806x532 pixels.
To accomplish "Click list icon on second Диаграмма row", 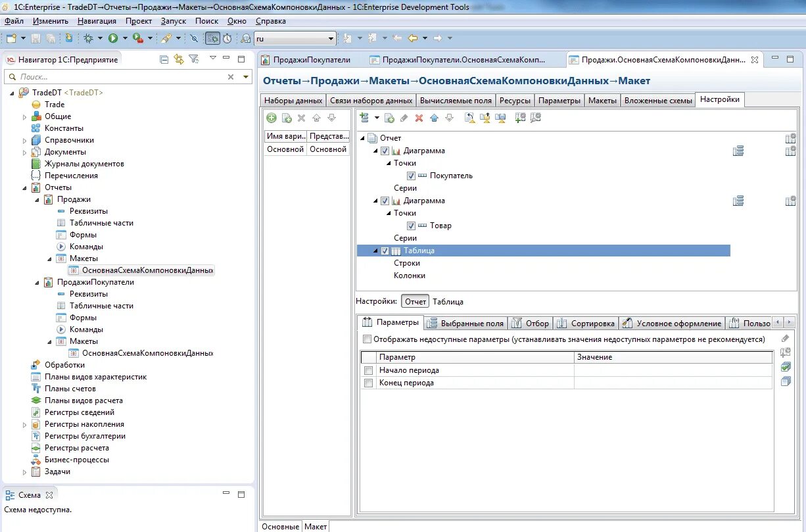I will (738, 201).
